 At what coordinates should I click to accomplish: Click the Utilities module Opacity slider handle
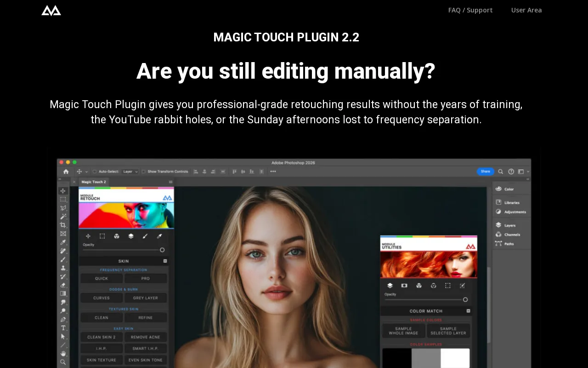465,299
